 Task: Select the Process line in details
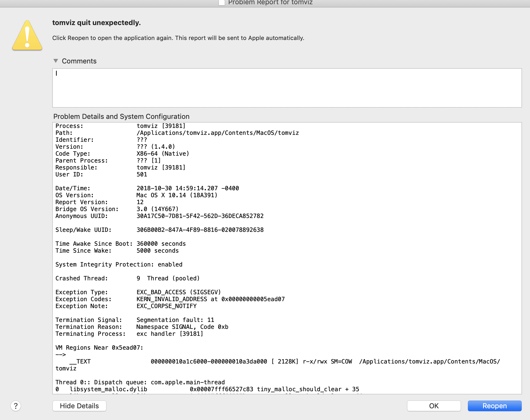[x=121, y=126]
